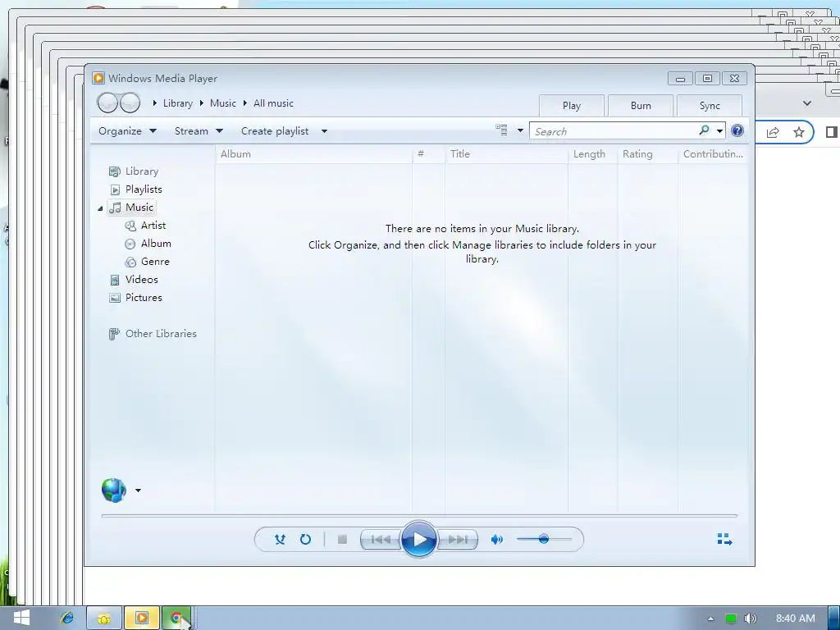Open the Windows Start button
The height and width of the screenshot is (630, 840).
21,619
